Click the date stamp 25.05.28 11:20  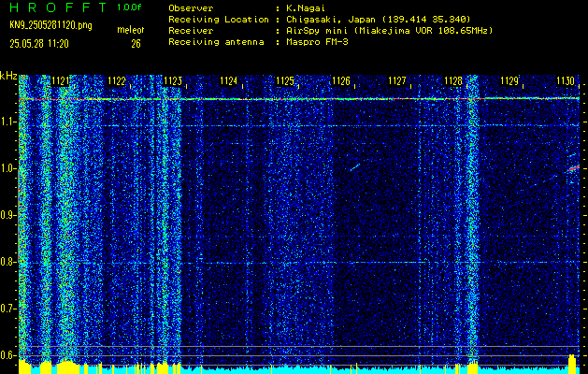coord(39,44)
